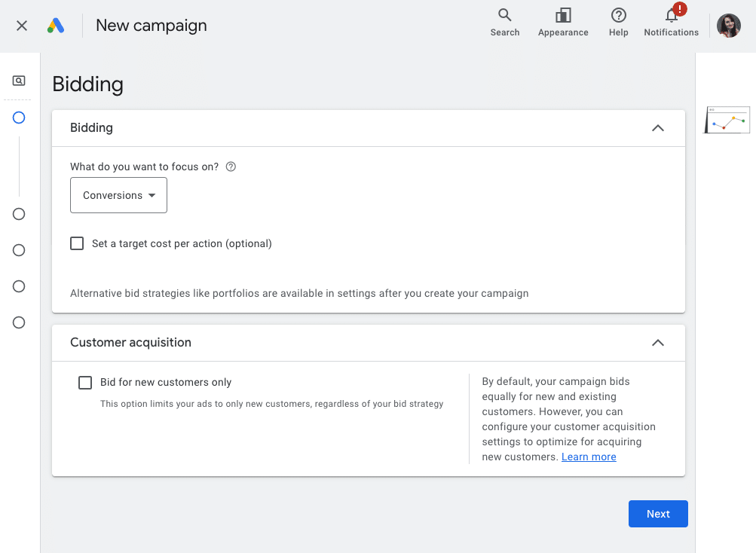Click the Bidding page heading

point(87,84)
